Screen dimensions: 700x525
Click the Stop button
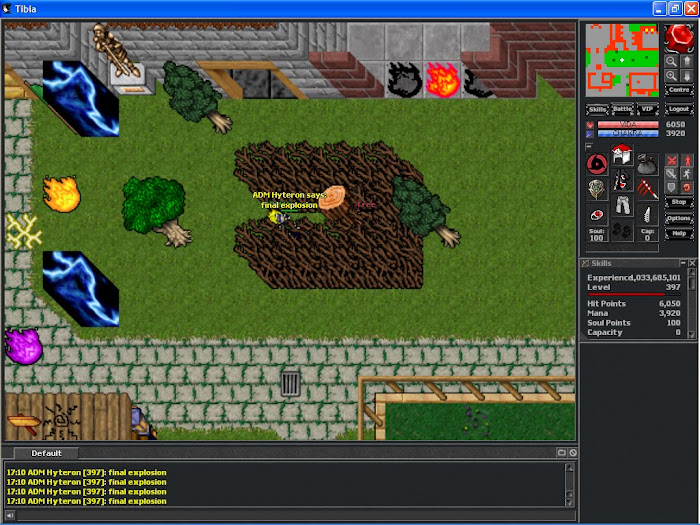pyautogui.click(x=679, y=202)
